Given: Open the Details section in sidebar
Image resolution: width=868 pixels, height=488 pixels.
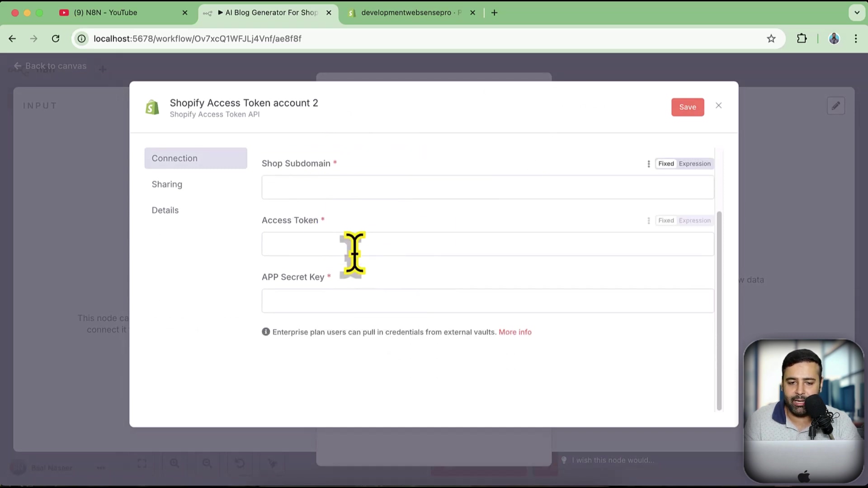Looking at the screenshot, I should 165,211.
